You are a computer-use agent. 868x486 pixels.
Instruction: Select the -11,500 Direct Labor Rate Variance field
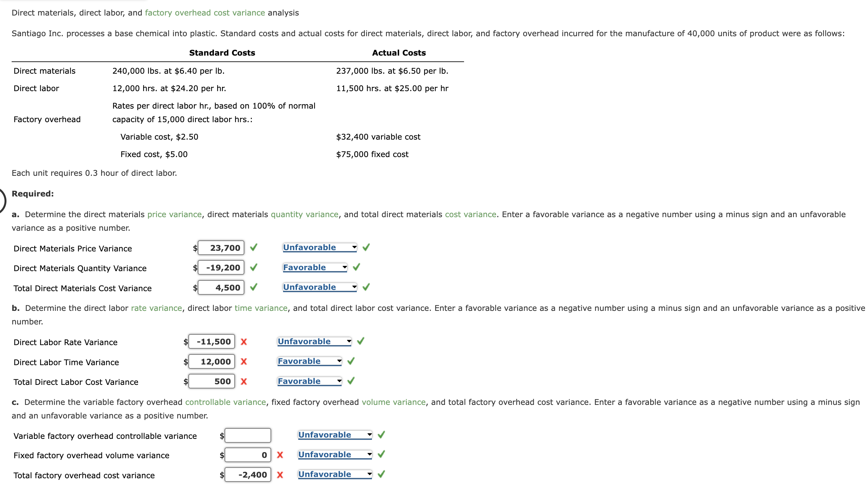[x=211, y=342]
